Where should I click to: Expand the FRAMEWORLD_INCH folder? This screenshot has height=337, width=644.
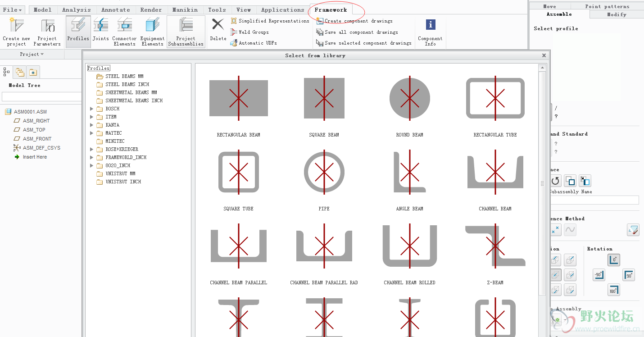(x=92, y=157)
